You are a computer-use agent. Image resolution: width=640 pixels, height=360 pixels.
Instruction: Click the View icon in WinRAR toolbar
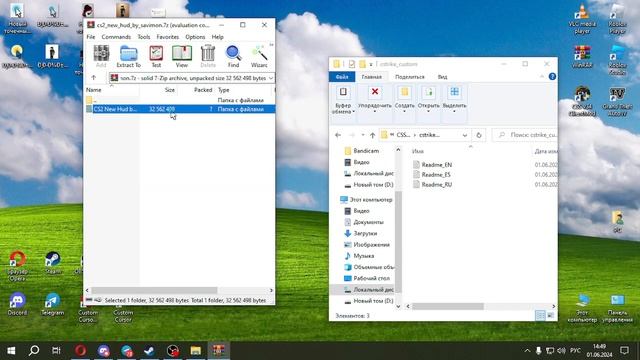point(182,56)
